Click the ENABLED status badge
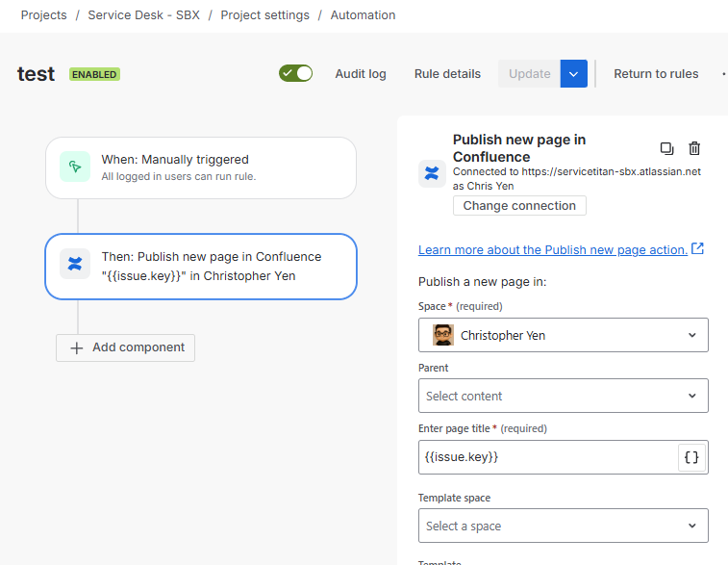Viewport: 728px width, 565px height. click(x=94, y=74)
